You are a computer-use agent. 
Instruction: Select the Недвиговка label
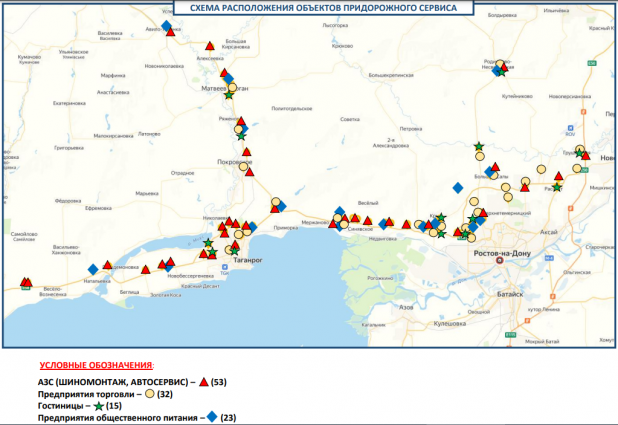tap(382, 239)
